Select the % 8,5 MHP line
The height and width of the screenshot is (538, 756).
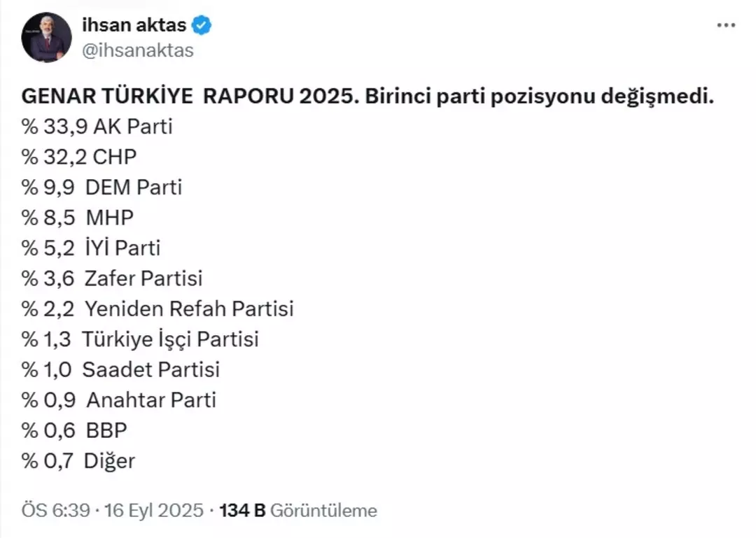click(x=77, y=218)
